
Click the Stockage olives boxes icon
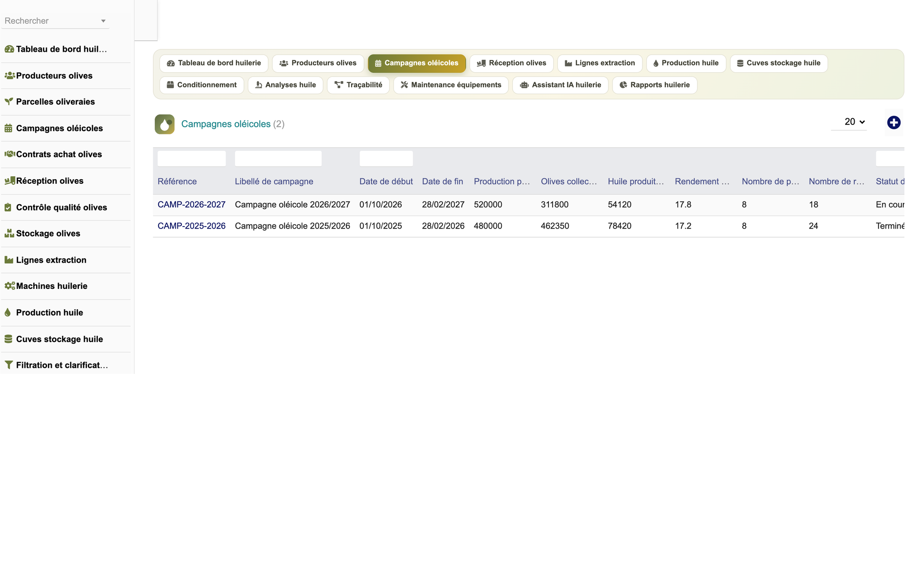click(9, 233)
